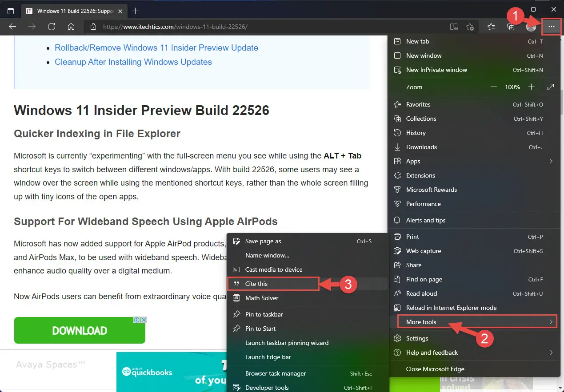Click the QuickBooks ad banner
564x392 pixels.
pyautogui.click(x=172, y=372)
